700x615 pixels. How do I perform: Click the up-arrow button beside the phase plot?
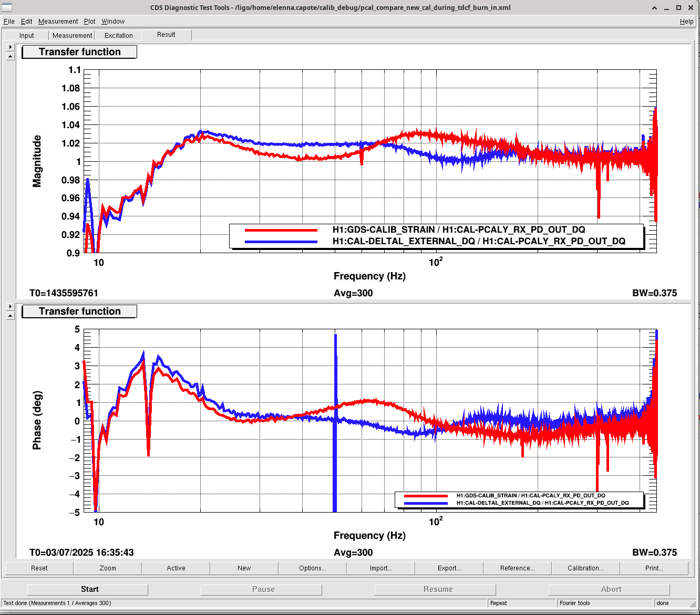click(10, 316)
